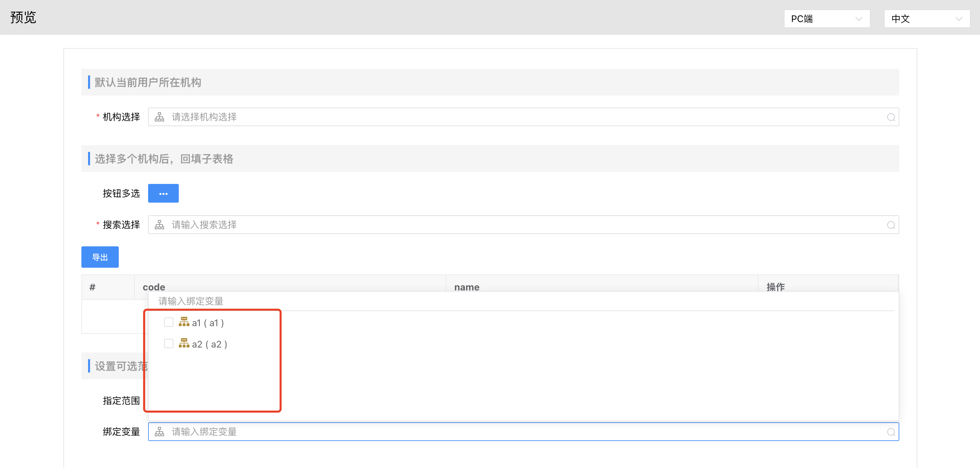Select the a2 ( a2 ) item label
Screen dimensions: 980x468
[x=209, y=344]
